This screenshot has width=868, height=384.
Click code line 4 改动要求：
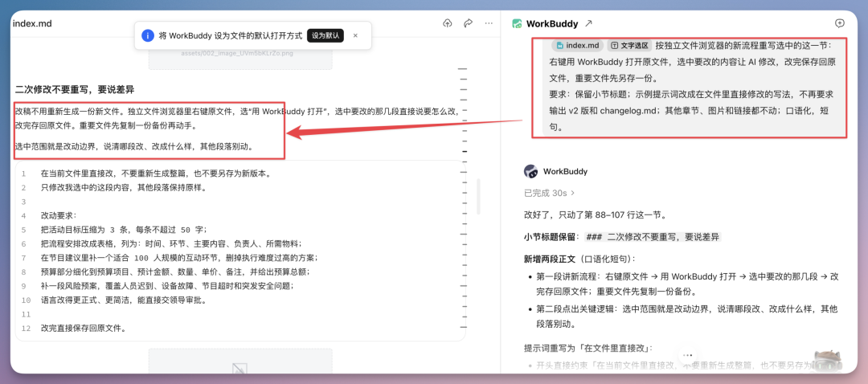[x=59, y=216]
